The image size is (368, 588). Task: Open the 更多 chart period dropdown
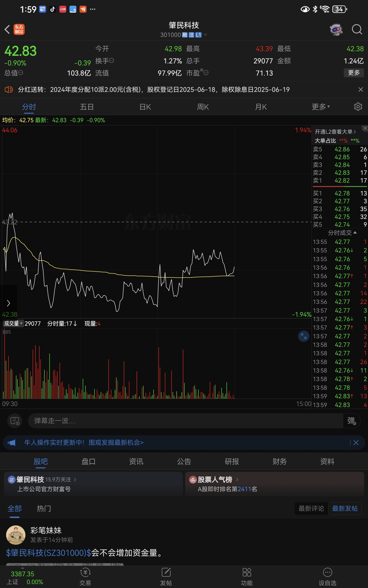pyautogui.click(x=321, y=107)
